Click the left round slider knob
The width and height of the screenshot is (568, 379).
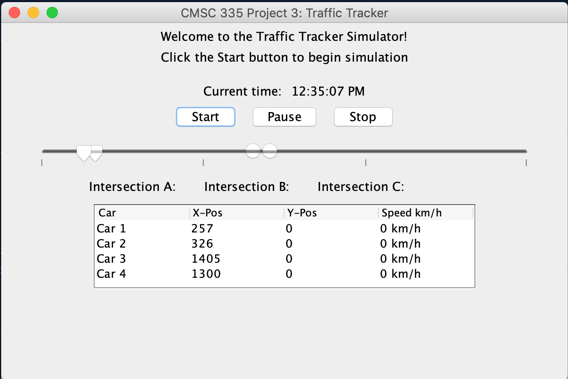pyautogui.click(x=253, y=151)
